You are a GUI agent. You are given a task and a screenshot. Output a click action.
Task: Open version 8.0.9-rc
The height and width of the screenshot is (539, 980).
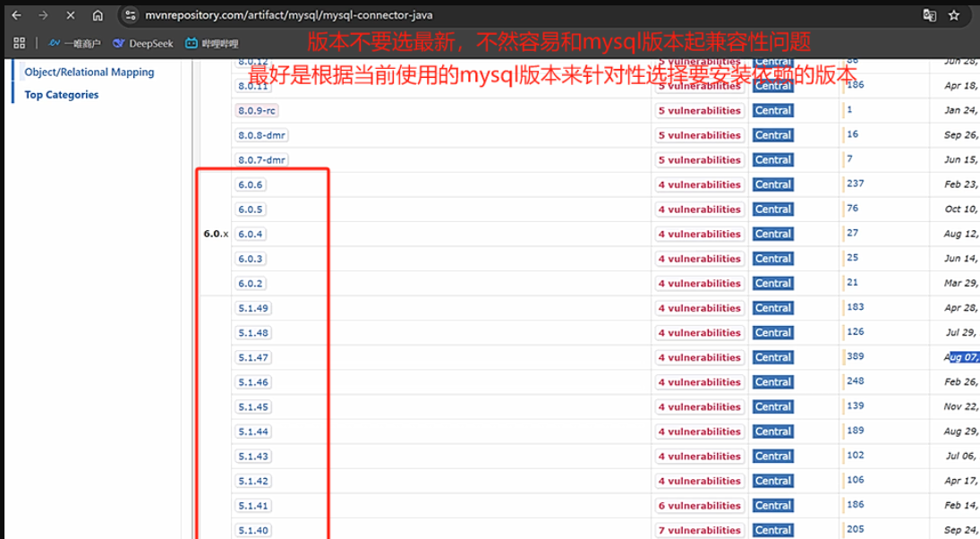256,111
